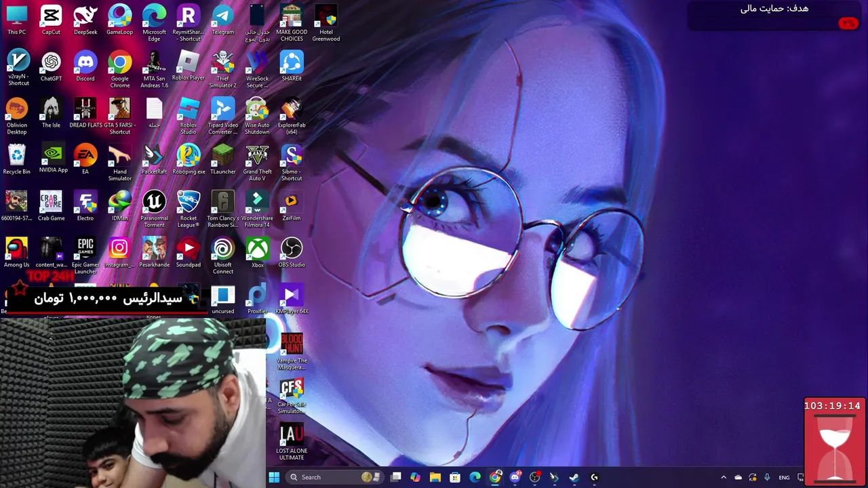
Task: Launch Soundpad from the desktop
Action: coord(189,252)
